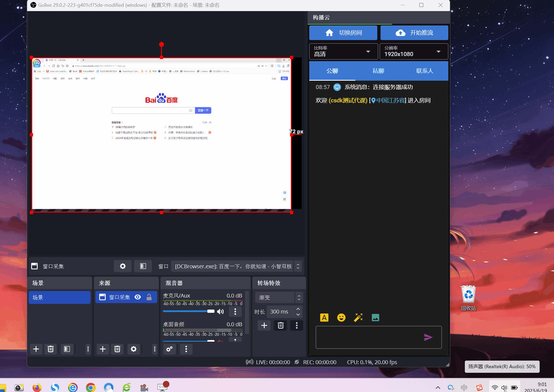Image resolution: width=554 pixels, height=392 pixels.
Task: Click the 切换房间 button
Action: (343, 33)
